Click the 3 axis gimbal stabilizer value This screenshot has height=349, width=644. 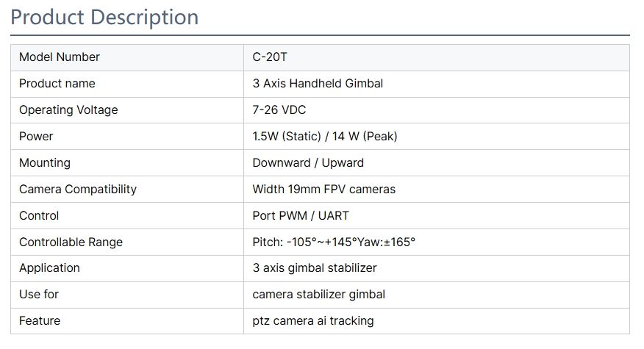click(315, 268)
